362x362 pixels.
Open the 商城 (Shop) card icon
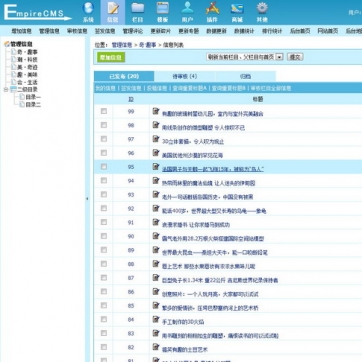tap(237, 8)
